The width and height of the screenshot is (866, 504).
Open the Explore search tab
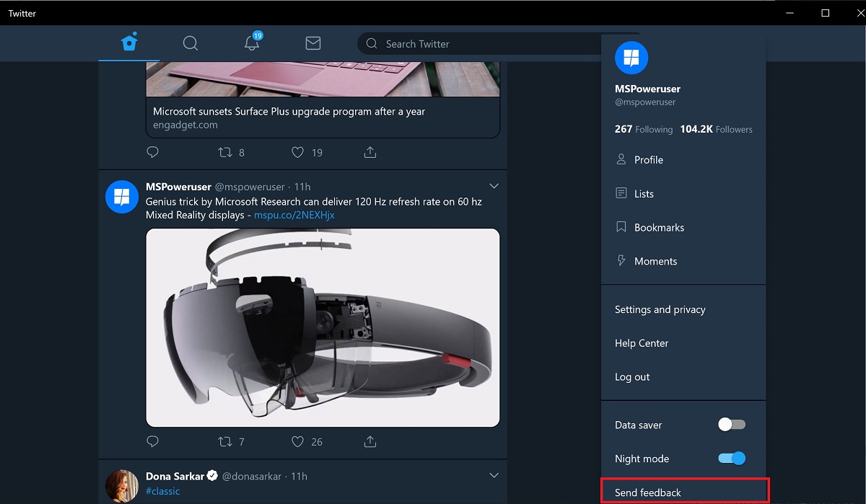(191, 43)
